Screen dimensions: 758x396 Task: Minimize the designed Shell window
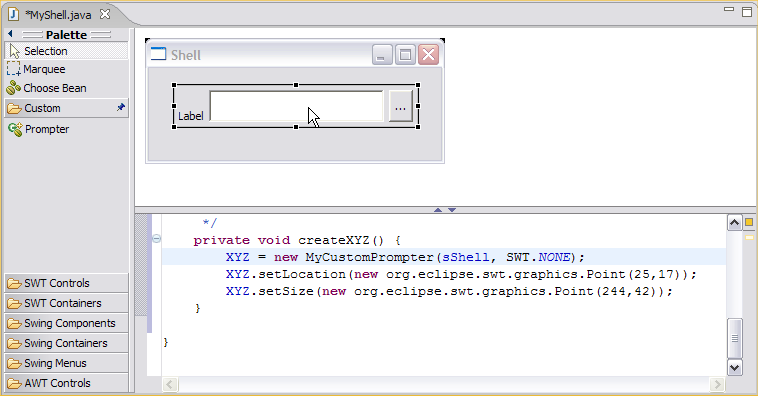(382, 55)
